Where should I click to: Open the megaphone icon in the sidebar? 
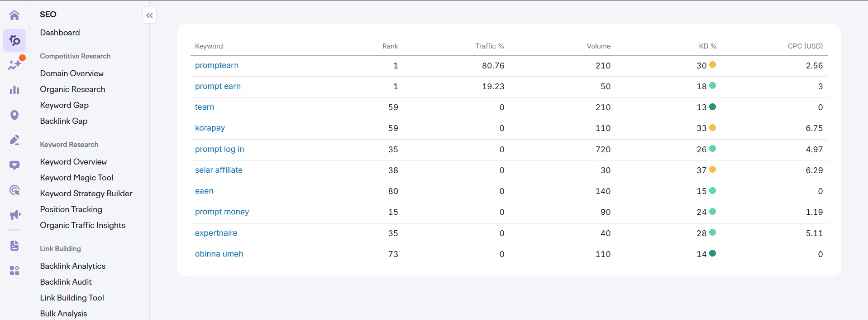click(14, 215)
